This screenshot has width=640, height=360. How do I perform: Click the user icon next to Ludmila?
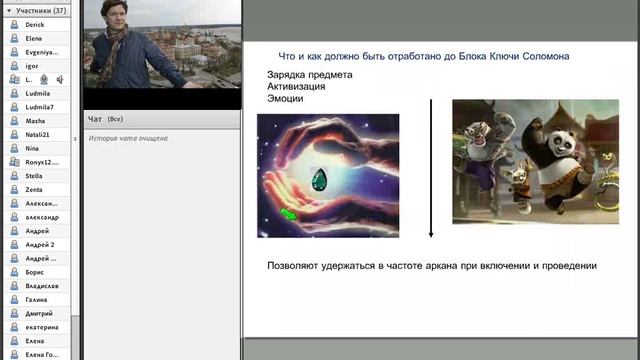point(14,93)
